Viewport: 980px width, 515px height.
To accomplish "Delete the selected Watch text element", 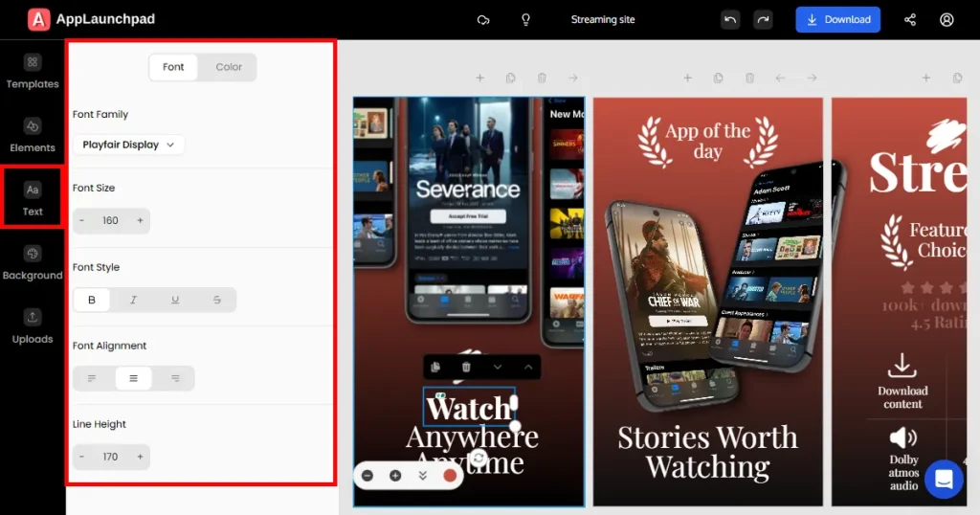I will [x=466, y=367].
